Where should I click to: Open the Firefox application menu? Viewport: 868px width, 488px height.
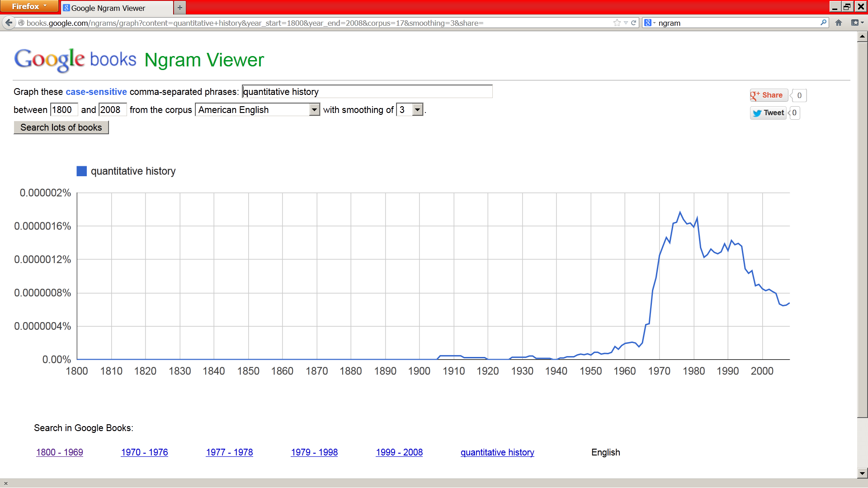pyautogui.click(x=29, y=6)
